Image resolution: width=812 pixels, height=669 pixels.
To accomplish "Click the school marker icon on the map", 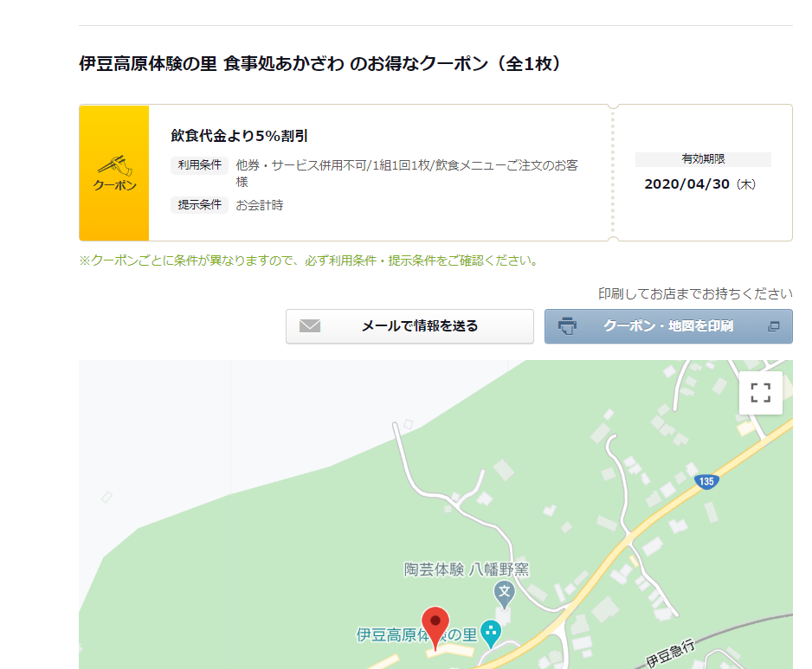I will (504, 593).
